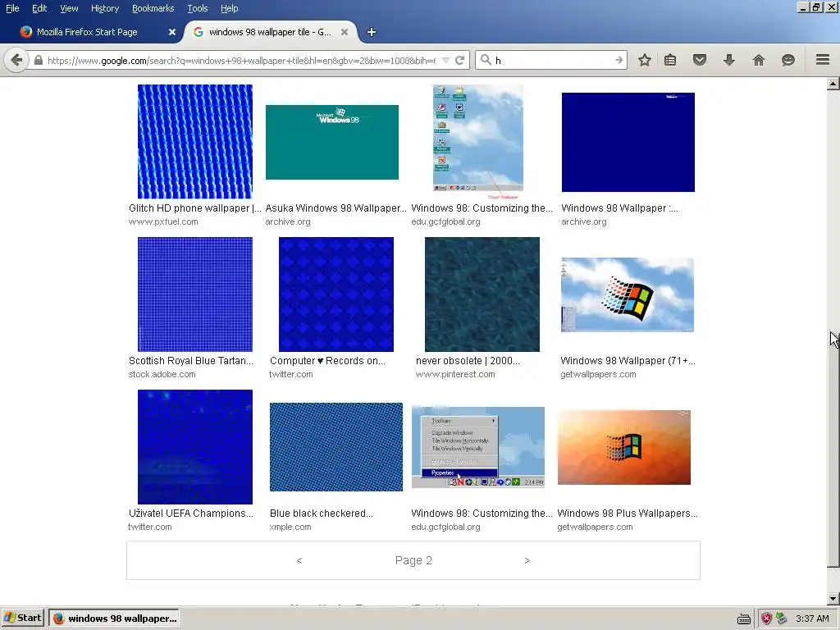Click the 'stock.adobe.com' source text

click(162, 374)
